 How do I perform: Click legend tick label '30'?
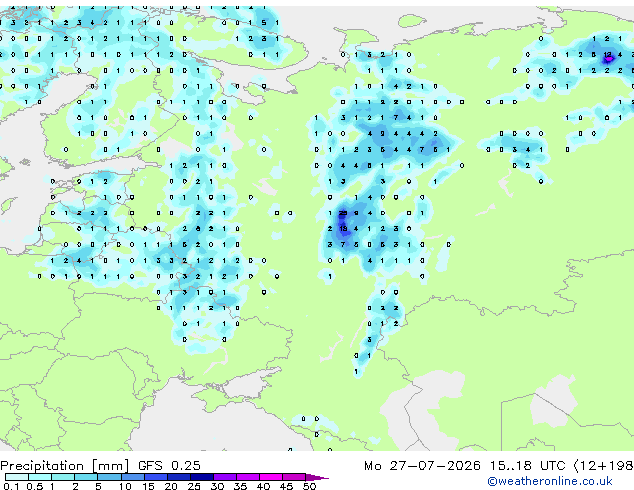[x=217, y=486]
